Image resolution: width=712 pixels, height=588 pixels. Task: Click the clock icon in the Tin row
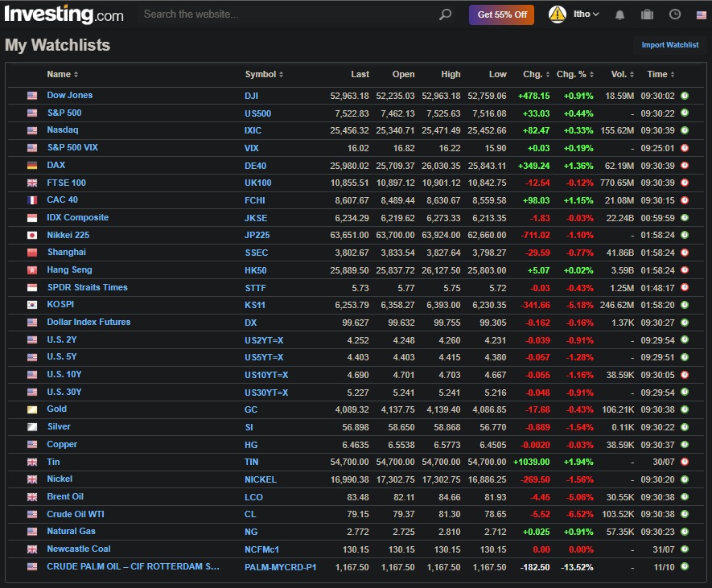[x=685, y=462]
